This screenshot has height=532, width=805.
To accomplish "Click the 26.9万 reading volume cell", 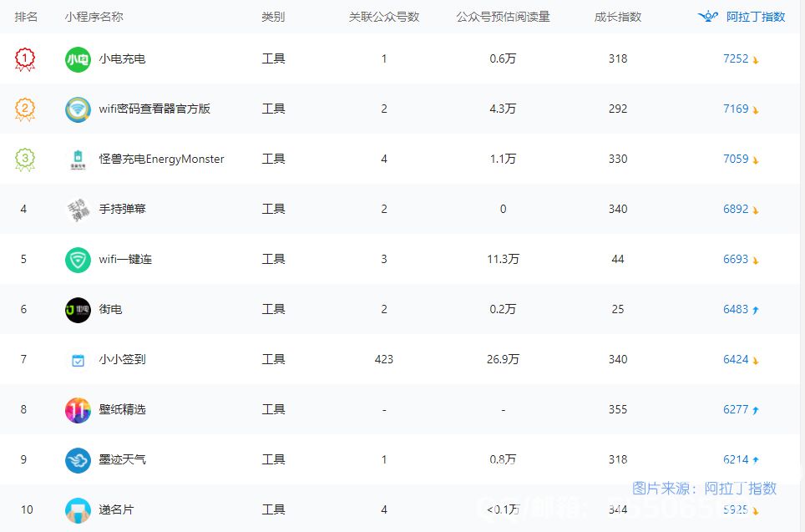I will coord(503,359).
